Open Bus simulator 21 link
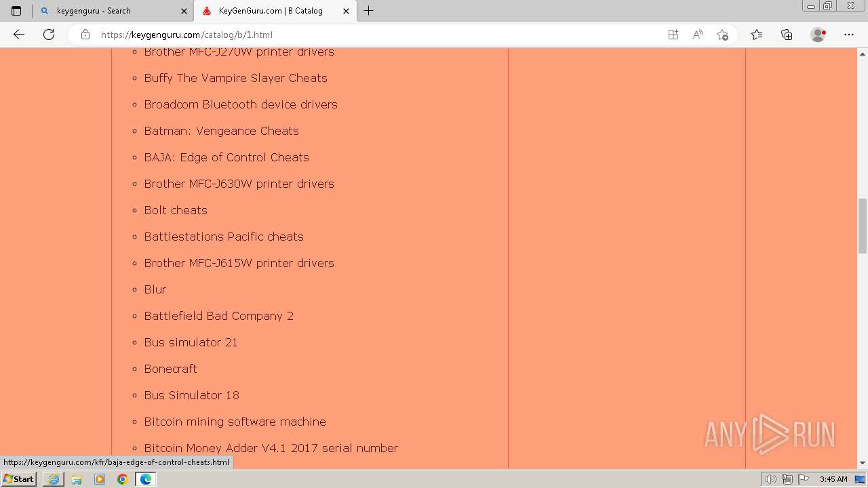 pos(191,342)
